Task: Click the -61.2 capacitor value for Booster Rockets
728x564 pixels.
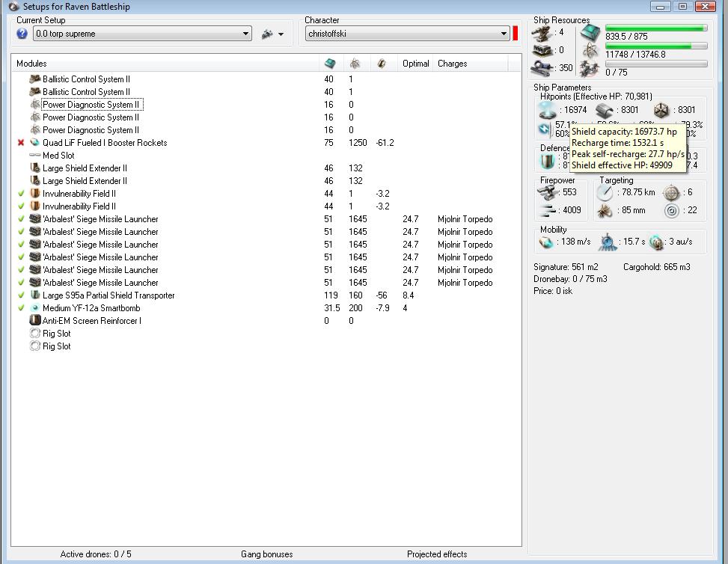Action: tap(385, 143)
